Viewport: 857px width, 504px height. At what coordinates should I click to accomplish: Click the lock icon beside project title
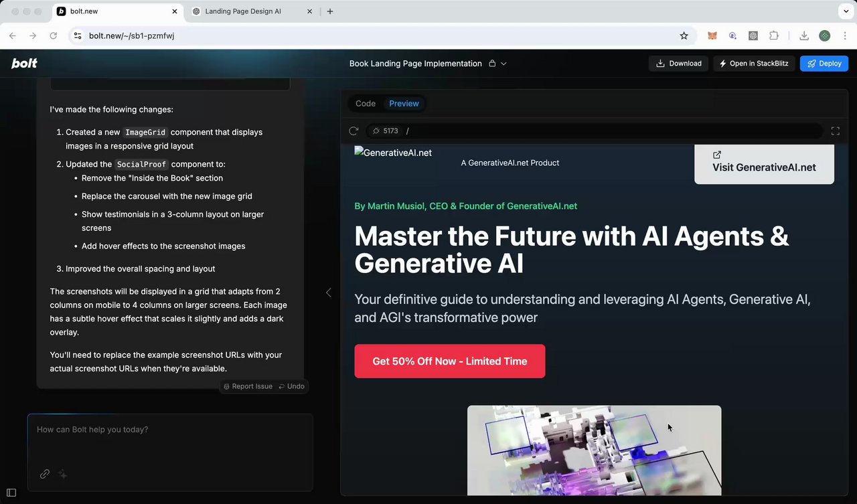(x=492, y=64)
